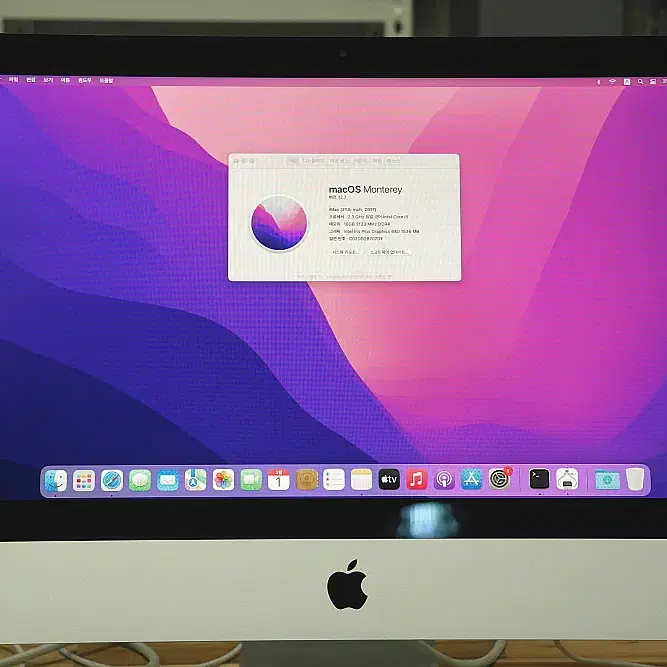Open the 도움말 (Help) menu
The width and height of the screenshot is (667, 667).
pyautogui.click(x=106, y=80)
